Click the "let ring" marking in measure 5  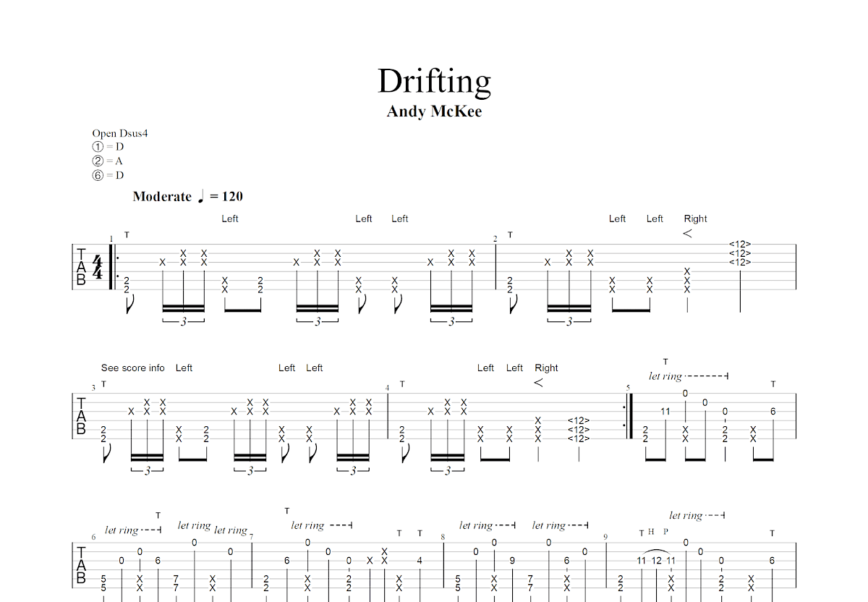click(x=665, y=376)
